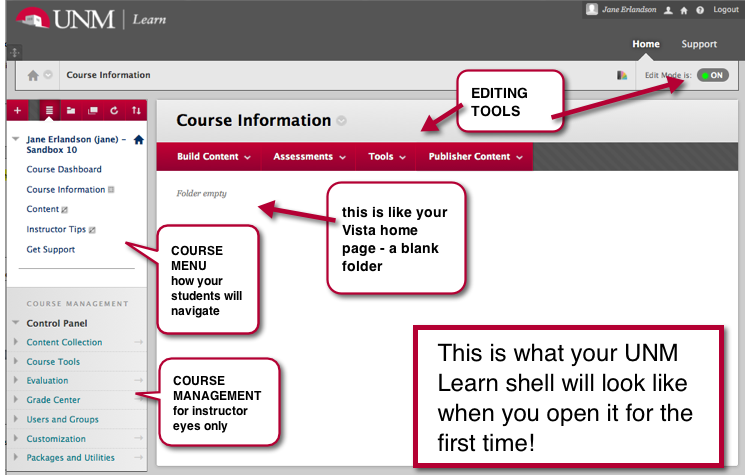Collapse the Control Panel section
This screenshot has height=475, width=745.
pyautogui.click(x=15, y=323)
